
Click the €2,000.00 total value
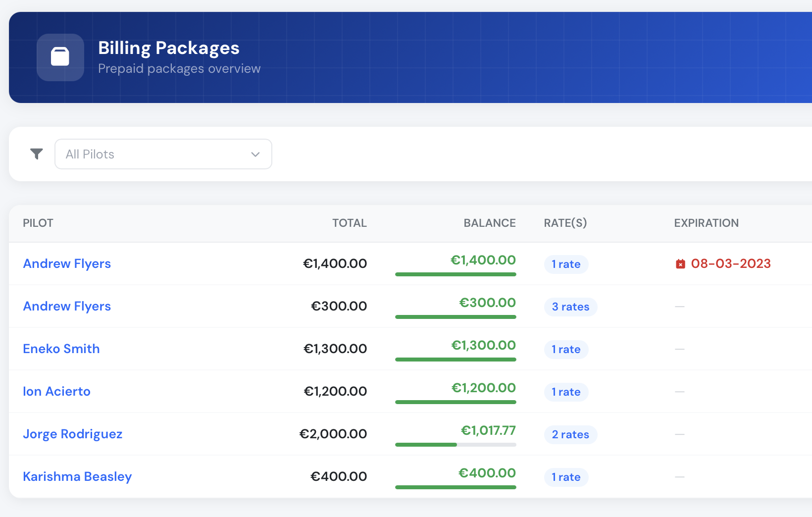click(333, 434)
